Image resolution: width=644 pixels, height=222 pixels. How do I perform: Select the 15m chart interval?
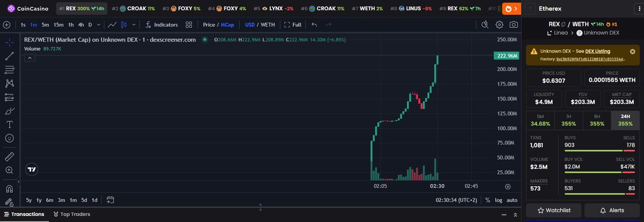pyautogui.click(x=58, y=25)
